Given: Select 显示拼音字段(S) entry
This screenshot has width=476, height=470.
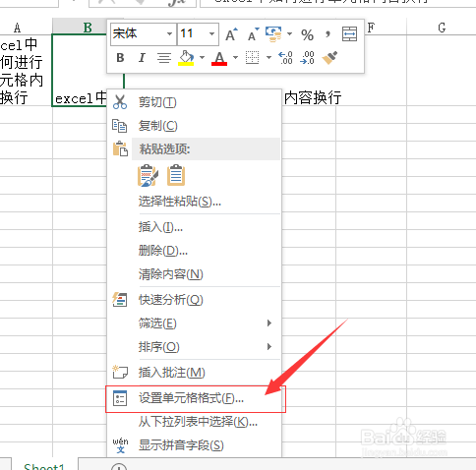Looking at the screenshot, I should click(194, 445).
